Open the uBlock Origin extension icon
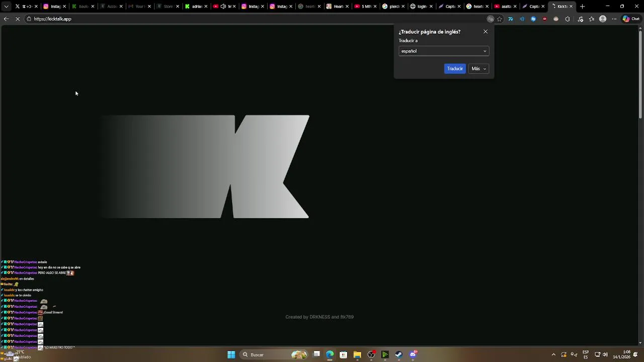The image size is (644, 362). tap(544, 19)
